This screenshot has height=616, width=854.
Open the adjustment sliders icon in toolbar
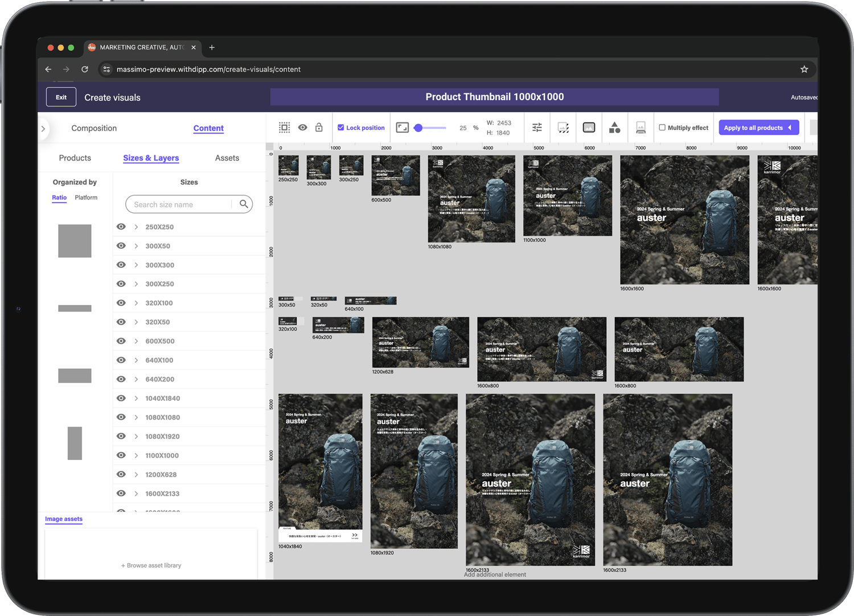click(536, 128)
